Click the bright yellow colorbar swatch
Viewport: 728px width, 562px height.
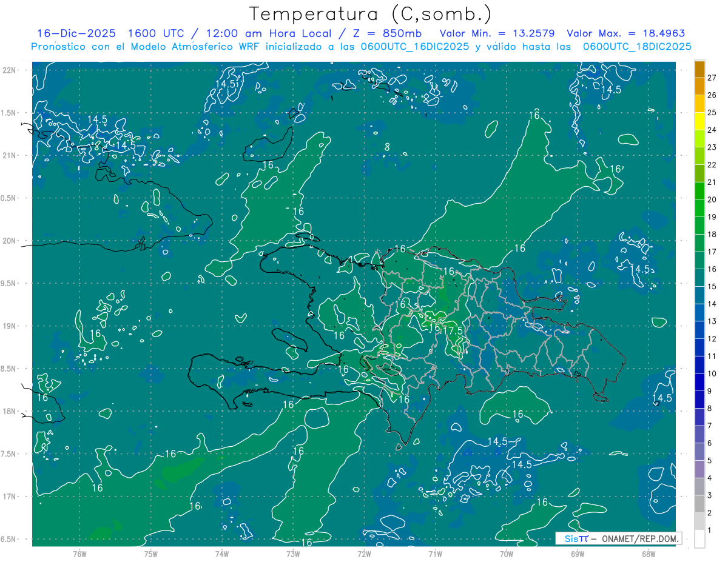click(699, 121)
